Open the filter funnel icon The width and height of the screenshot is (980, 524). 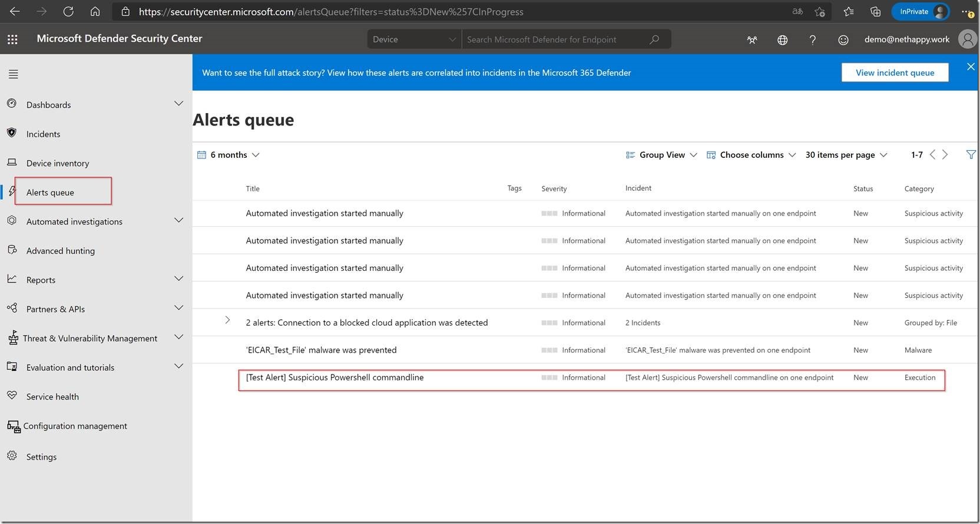[971, 154]
